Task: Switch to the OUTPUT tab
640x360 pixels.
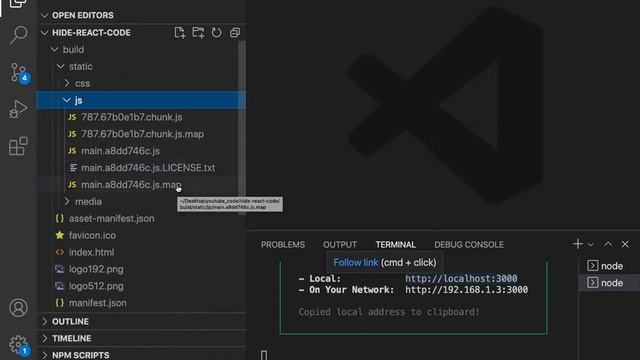Action: click(340, 244)
